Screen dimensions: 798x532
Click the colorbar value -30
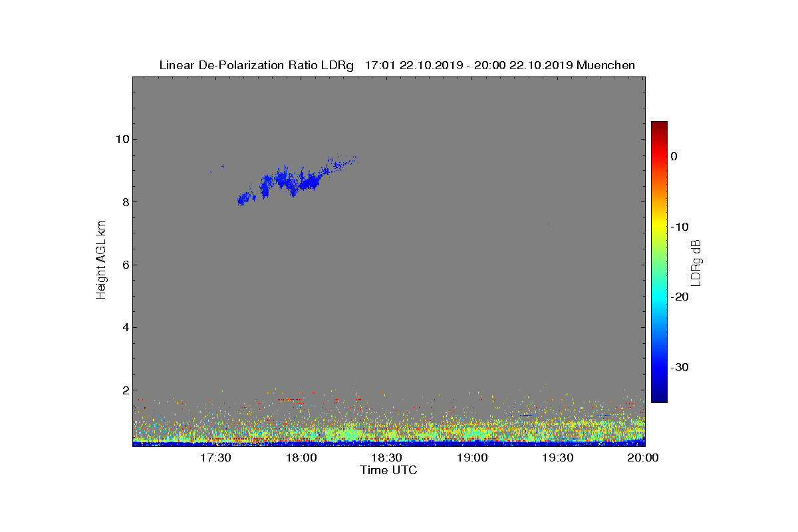[679, 367]
